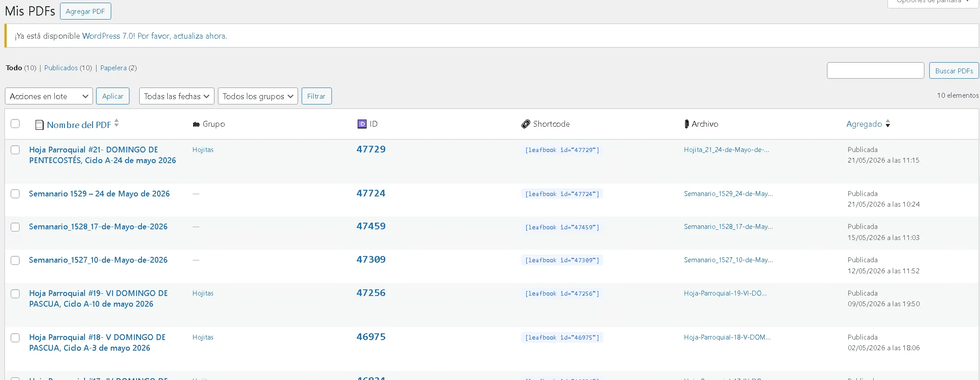The image size is (980, 380).
Task: Open Semanario 1529 – 24 de Mayo title
Action: coord(99,194)
